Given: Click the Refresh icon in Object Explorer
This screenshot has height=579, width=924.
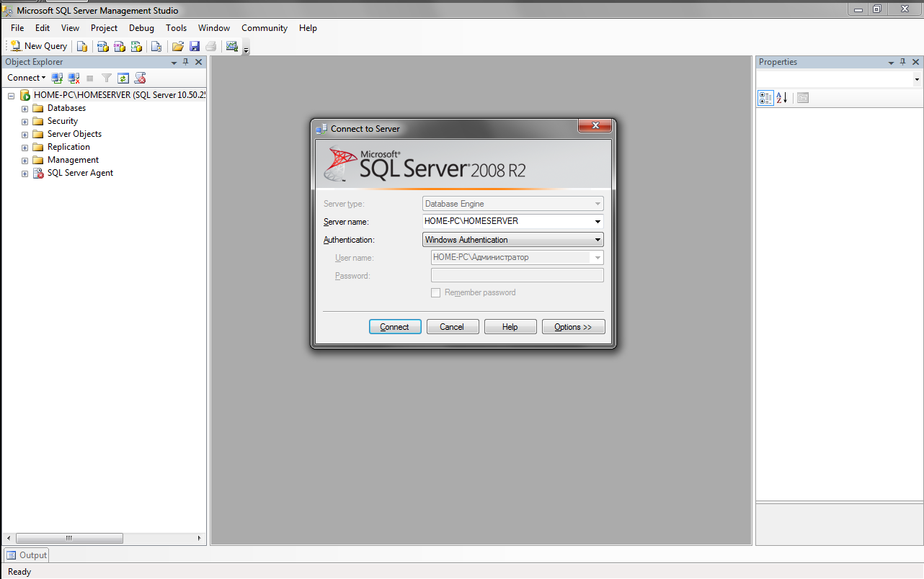Looking at the screenshot, I should (123, 78).
